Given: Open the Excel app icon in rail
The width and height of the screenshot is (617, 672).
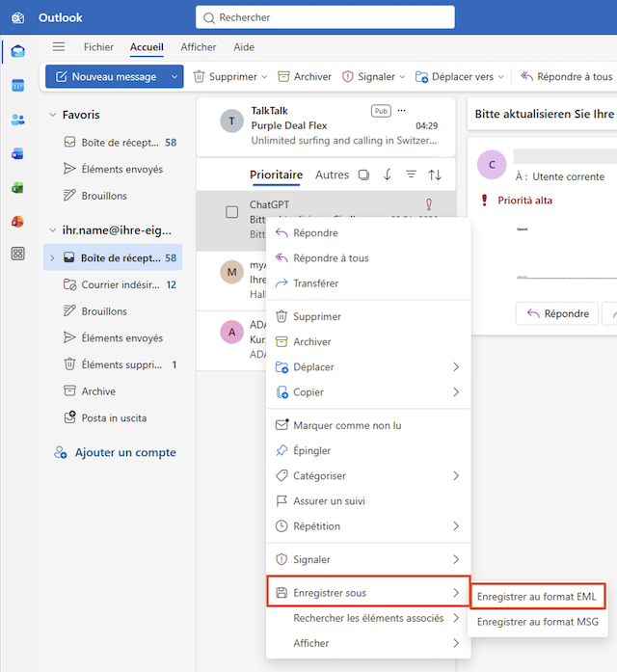Looking at the screenshot, I should click(x=17, y=187).
